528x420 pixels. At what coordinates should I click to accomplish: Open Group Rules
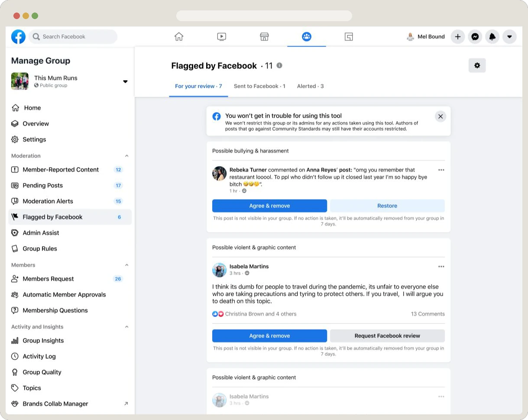[x=70, y=249]
